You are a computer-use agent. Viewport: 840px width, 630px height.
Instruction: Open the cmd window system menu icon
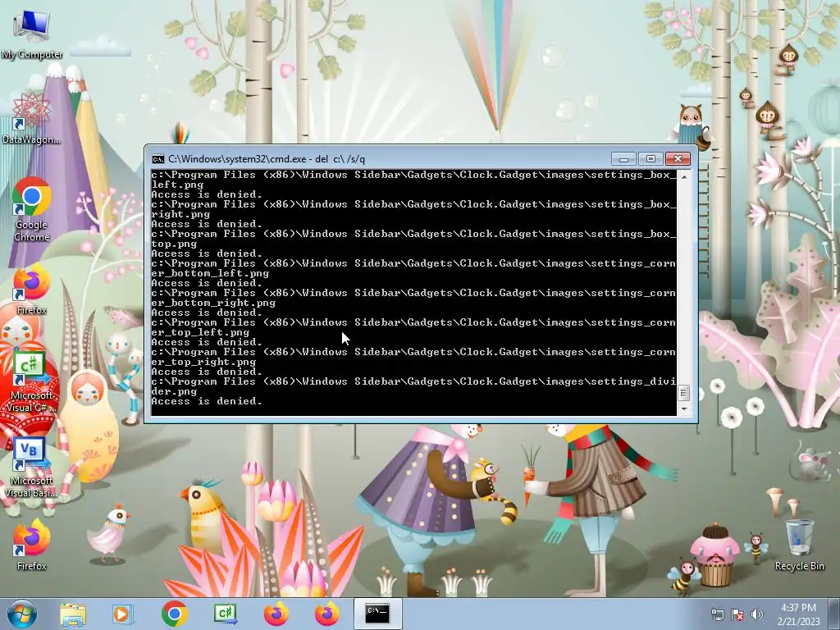[x=158, y=159]
